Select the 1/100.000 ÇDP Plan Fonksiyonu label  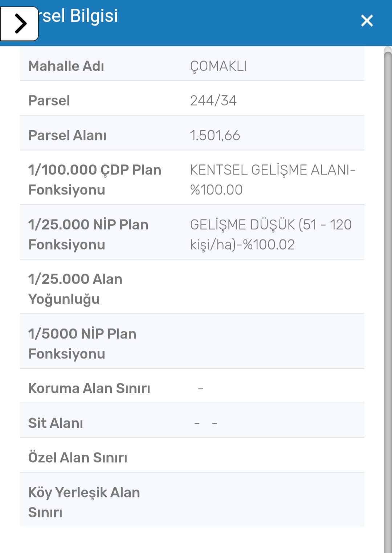point(94,180)
